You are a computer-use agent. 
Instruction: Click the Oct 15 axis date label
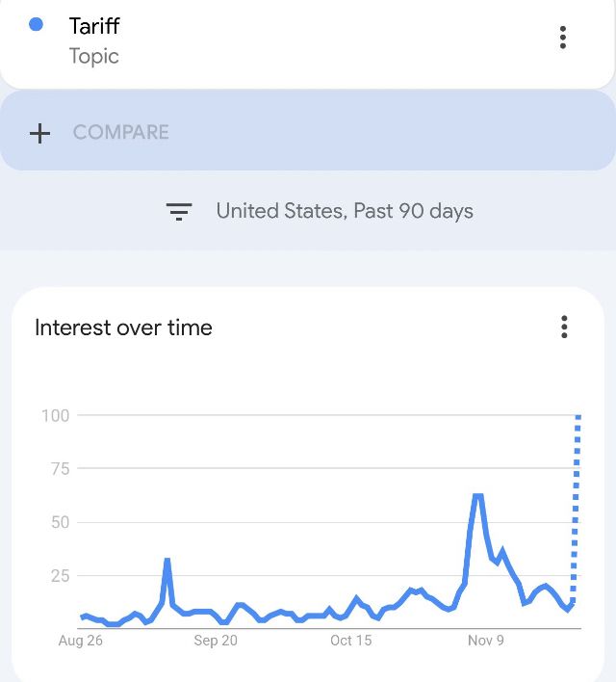(x=350, y=641)
